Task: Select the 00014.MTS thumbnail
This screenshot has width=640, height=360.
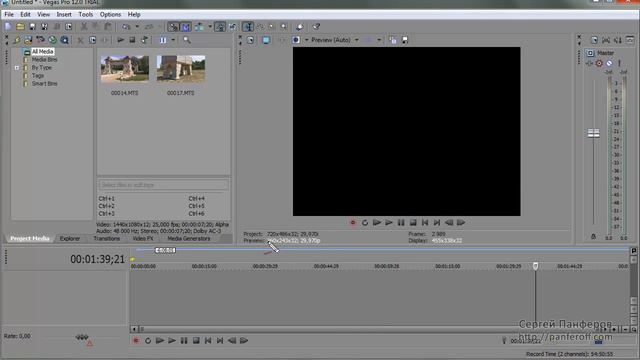Action: pos(125,69)
